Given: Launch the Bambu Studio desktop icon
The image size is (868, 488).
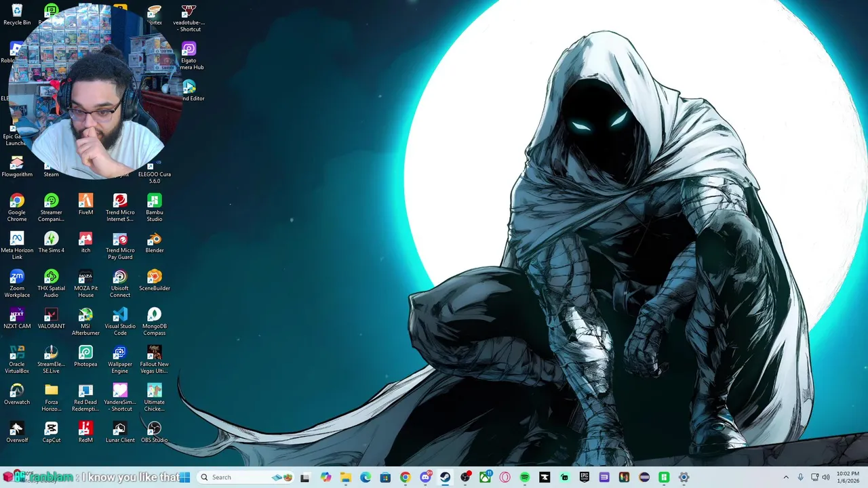Looking at the screenshot, I should click(155, 207).
